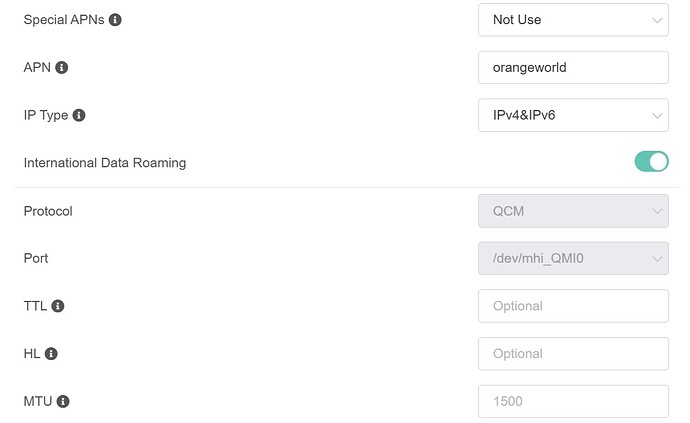Open the Protocol QCM dropdown
The width and height of the screenshot is (690, 423).
[572, 211]
